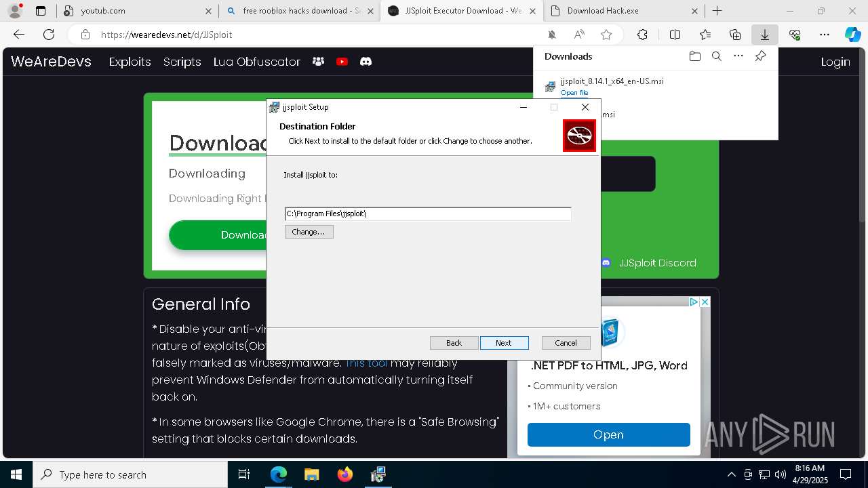This screenshot has width=868, height=488.
Task: Click the ad choices triangle icon
Action: click(x=694, y=302)
